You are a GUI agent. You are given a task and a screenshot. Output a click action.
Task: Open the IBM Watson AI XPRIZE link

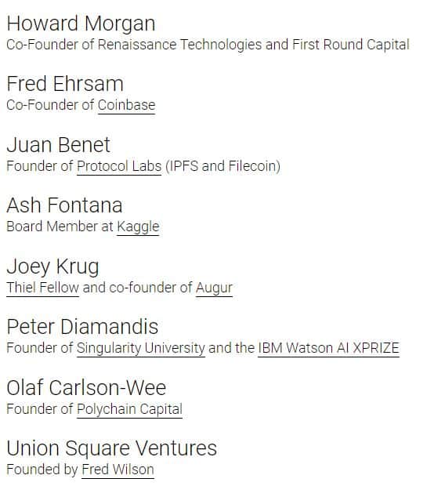328,348
